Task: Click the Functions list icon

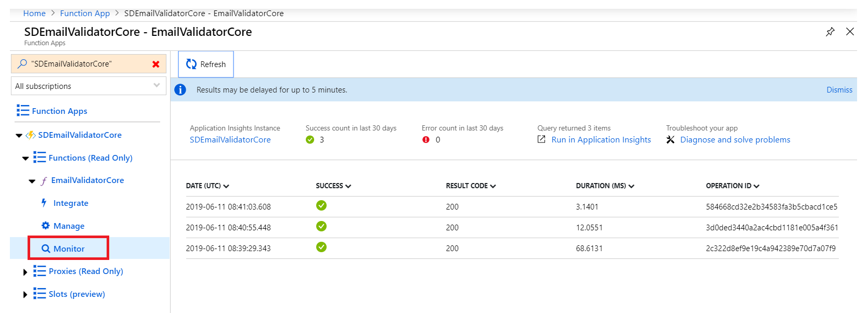Action: click(x=40, y=157)
